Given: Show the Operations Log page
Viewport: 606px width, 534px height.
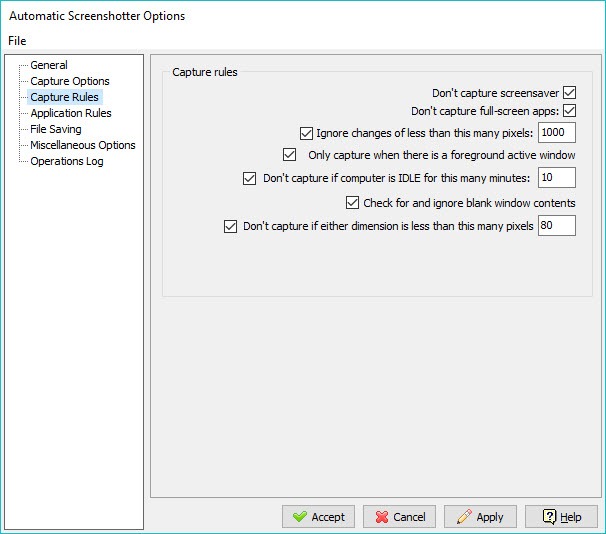Looking at the screenshot, I should coord(67,161).
